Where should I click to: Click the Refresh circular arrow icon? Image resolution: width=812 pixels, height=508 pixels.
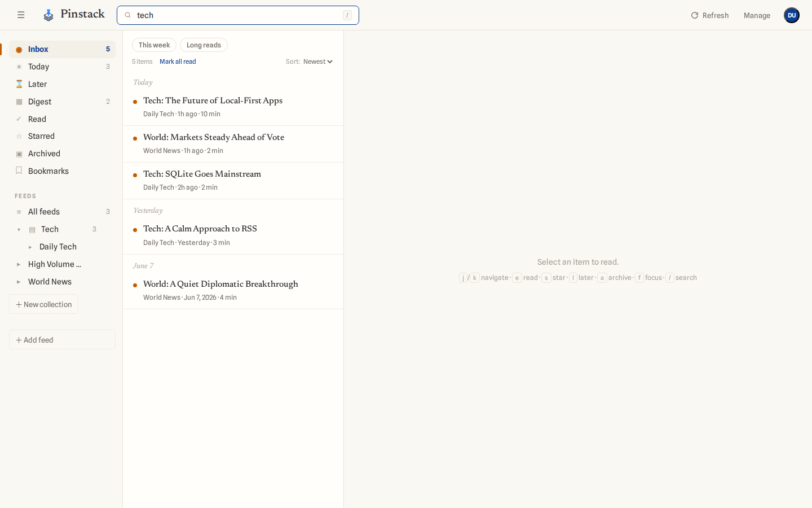coord(695,15)
